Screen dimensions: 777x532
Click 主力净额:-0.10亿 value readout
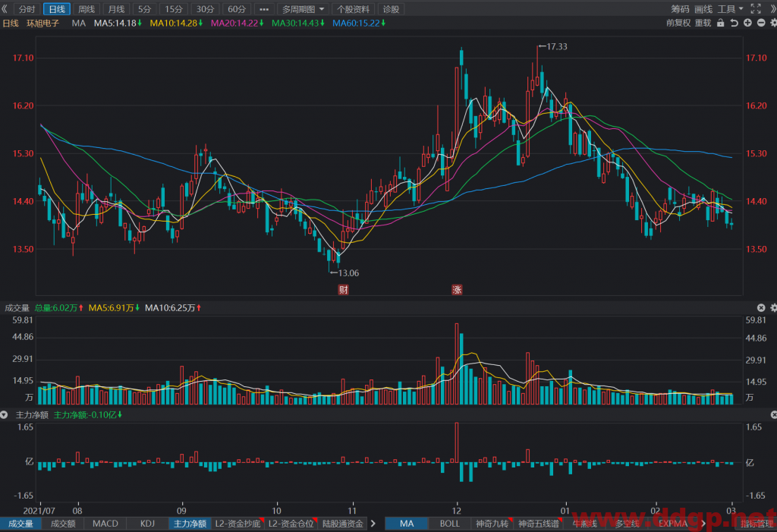[88, 415]
